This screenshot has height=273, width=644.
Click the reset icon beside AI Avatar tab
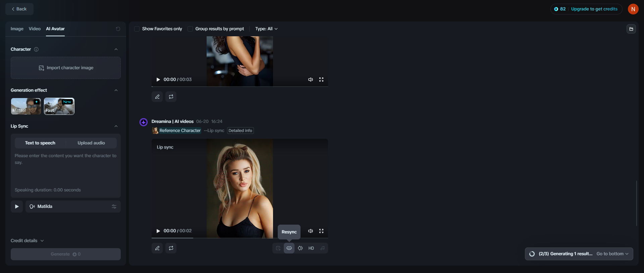click(118, 29)
